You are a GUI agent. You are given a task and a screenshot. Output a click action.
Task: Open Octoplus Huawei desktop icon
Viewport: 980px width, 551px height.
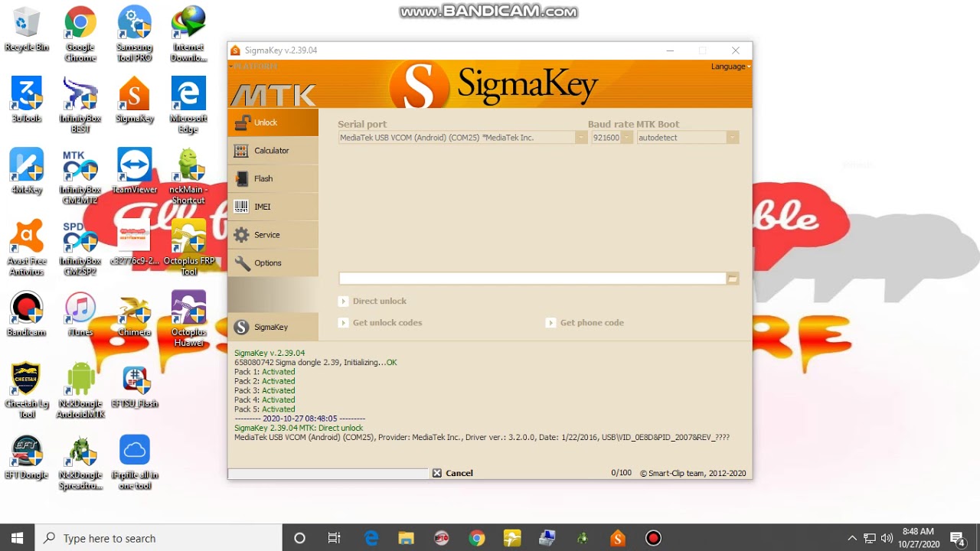(x=188, y=318)
